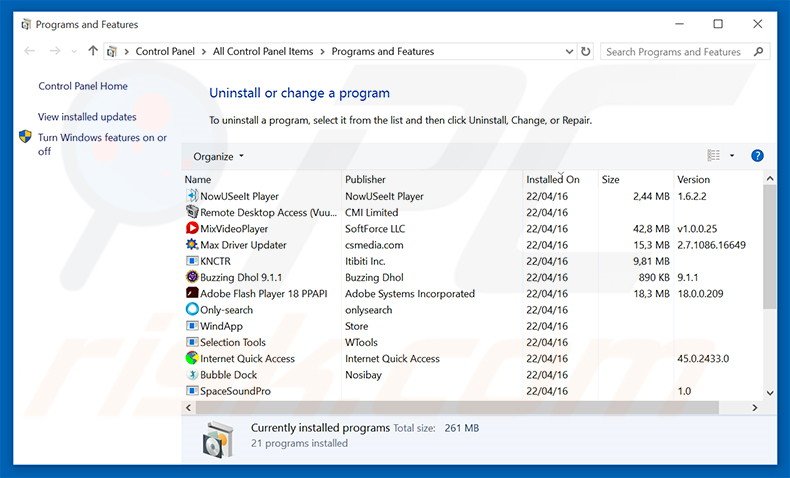Expand the chevron after All Control Panel Items

322,51
